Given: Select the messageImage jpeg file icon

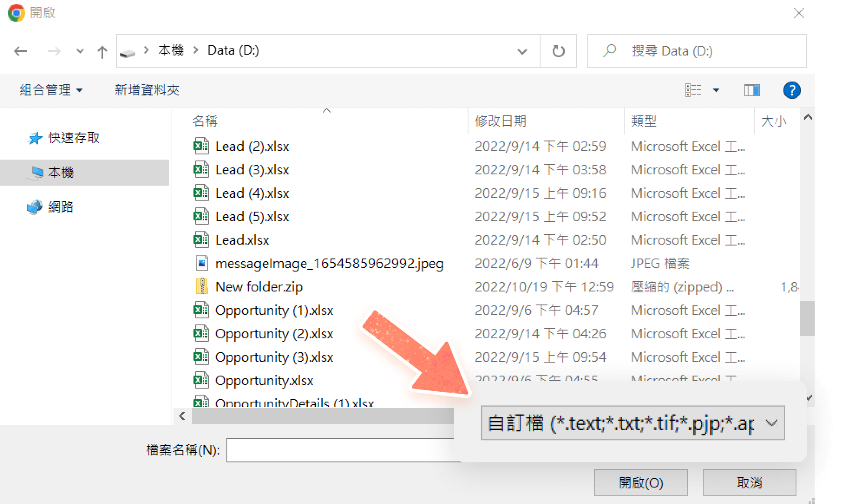Looking at the screenshot, I should click(x=201, y=263).
